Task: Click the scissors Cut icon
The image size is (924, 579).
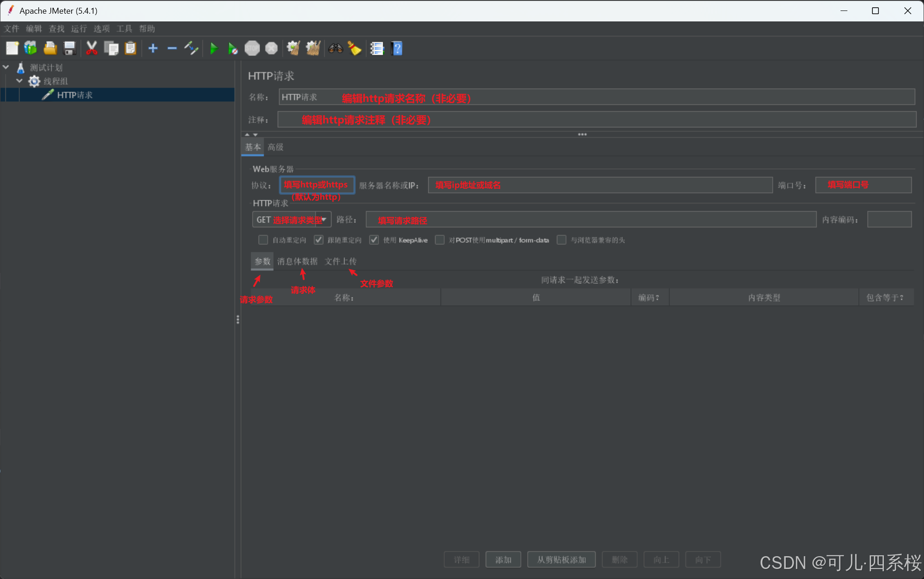Action: click(x=92, y=48)
